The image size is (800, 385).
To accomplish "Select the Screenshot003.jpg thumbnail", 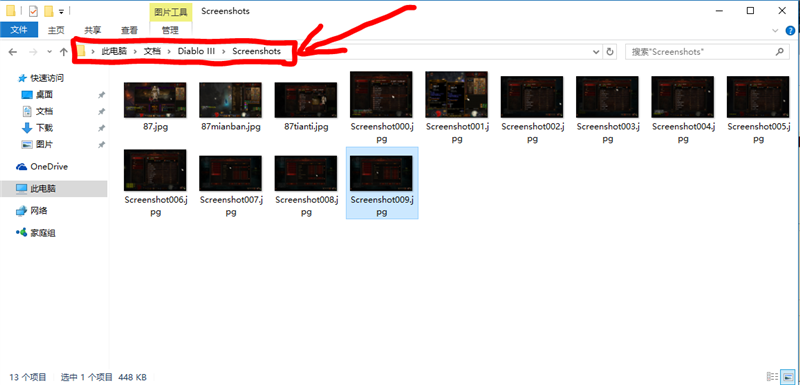I will (607, 97).
